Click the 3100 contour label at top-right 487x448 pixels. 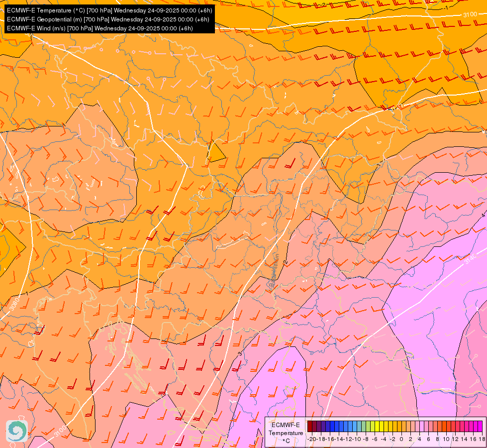pos(470,14)
